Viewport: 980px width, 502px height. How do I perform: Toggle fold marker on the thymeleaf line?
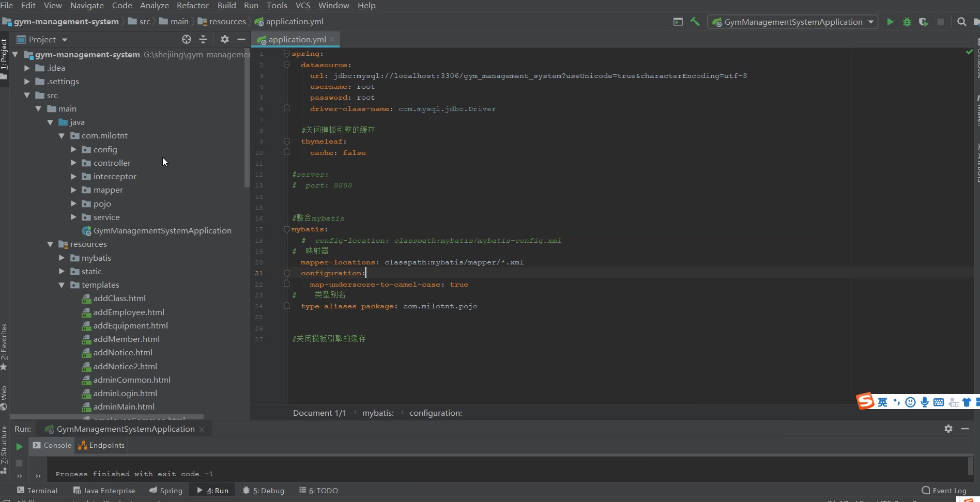click(287, 142)
